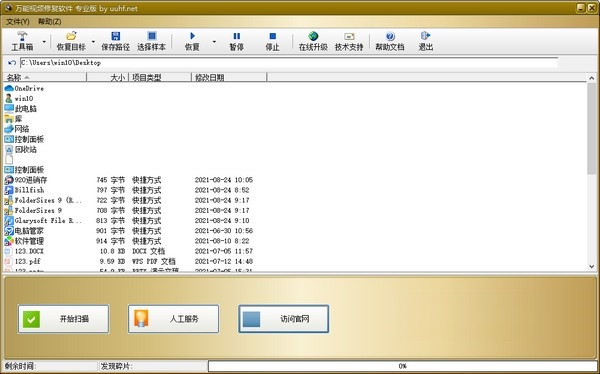Viewport: 600px width, 374px height.
Task: Sort by 项目类型 column header
Action: 160,77
